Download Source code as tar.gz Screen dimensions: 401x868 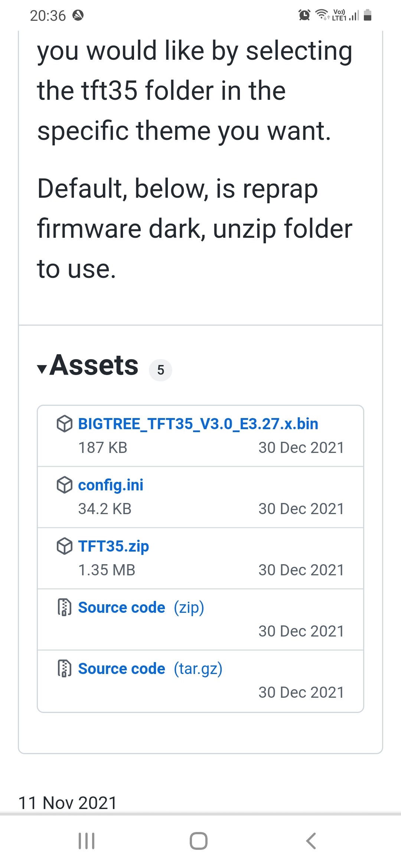coord(150,669)
